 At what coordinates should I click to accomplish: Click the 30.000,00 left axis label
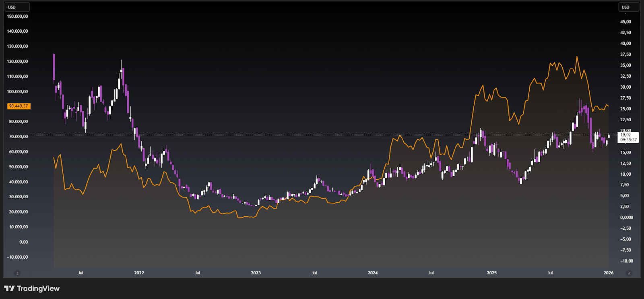19,197
